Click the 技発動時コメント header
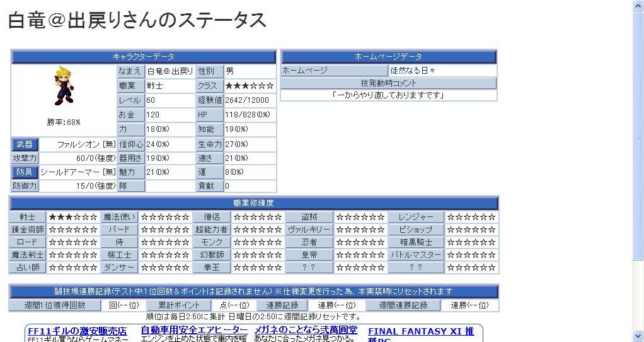 click(389, 83)
